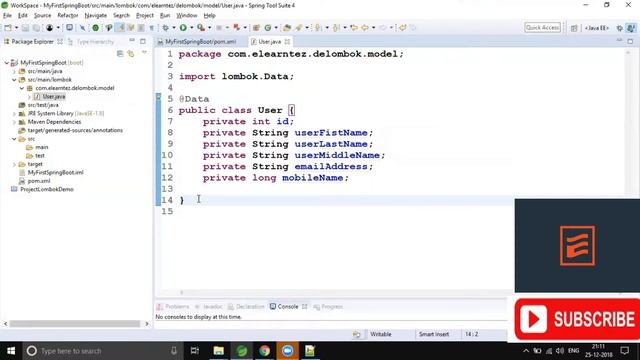
Task: Click the Windows Start button
Action: pyautogui.click(x=11, y=351)
